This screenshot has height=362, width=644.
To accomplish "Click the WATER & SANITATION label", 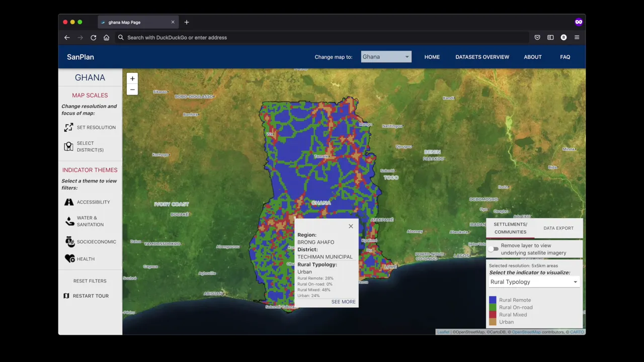I will pyautogui.click(x=90, y=221).
